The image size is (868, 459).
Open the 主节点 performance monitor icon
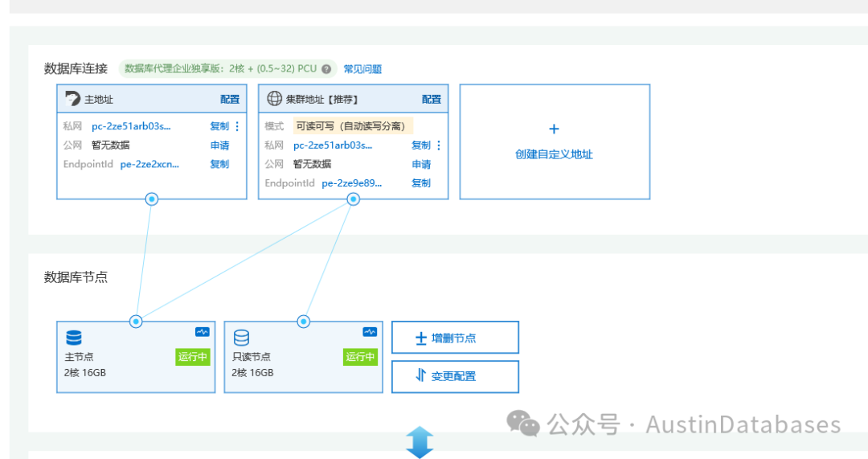coord(202,332)
